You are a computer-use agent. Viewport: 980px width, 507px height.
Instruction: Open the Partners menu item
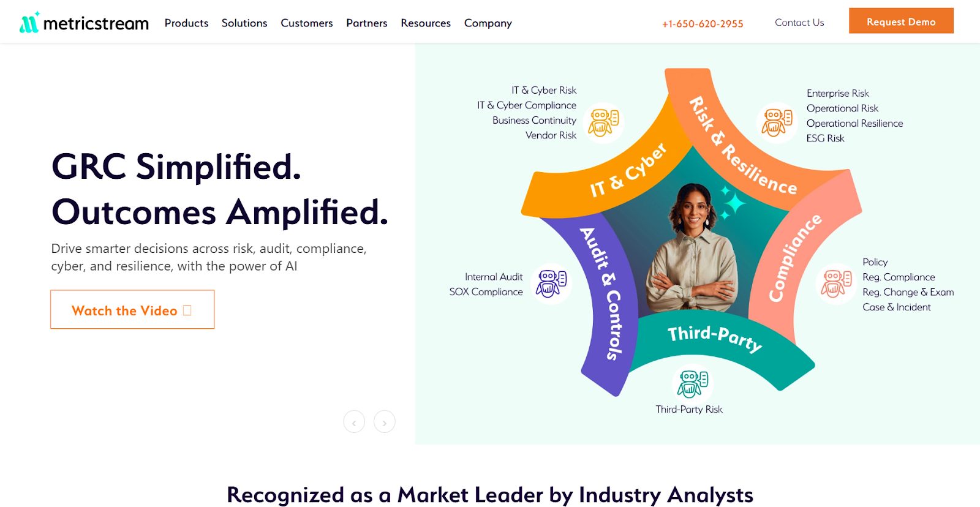pyautogui.click(x=367, y=23)
